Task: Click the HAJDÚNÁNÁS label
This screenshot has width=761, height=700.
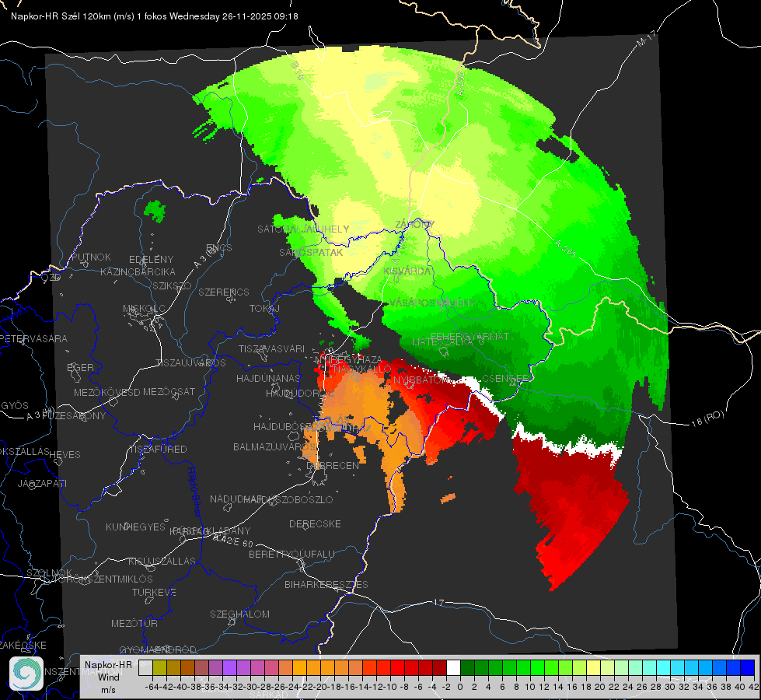Action: click(x=268, y=378)
